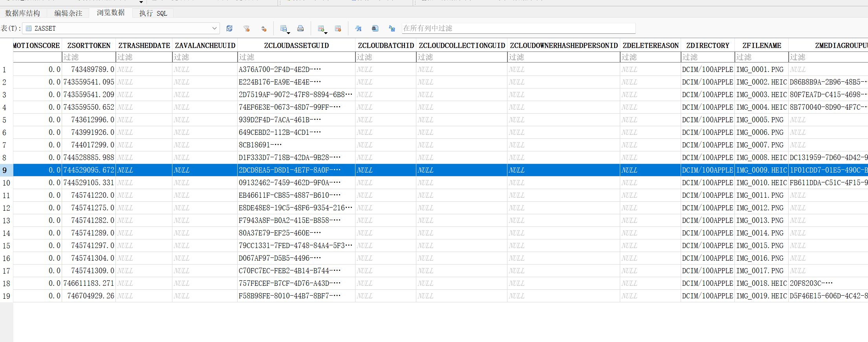Switch to the 数据库结构 tab
The image size is (868, 342).
(x=23, y=13)
